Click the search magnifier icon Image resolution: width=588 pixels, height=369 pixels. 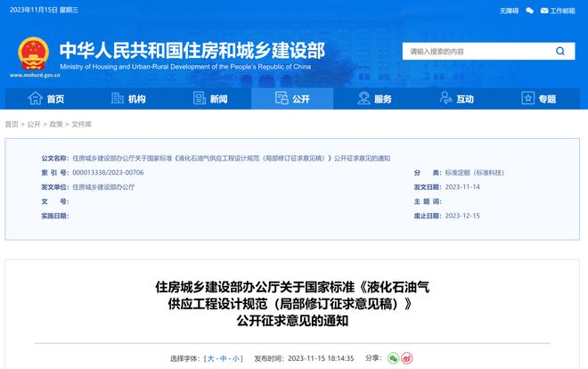click(560, 51)
